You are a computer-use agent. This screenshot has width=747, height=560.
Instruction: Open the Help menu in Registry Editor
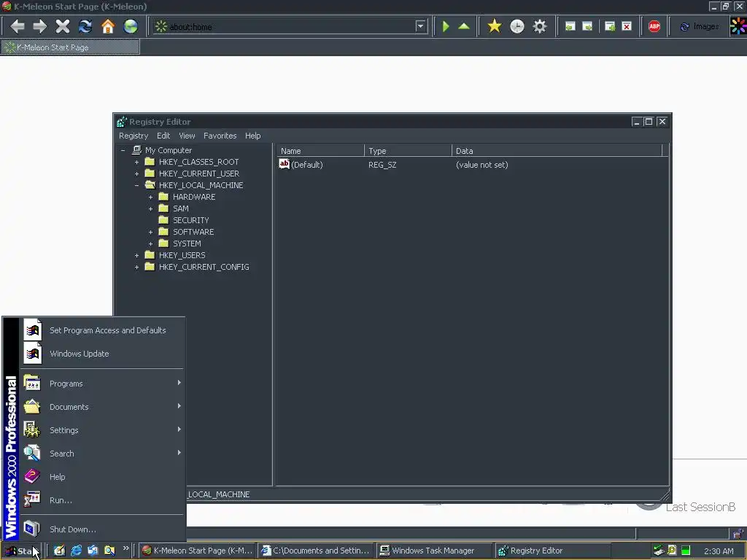point(252,136)
